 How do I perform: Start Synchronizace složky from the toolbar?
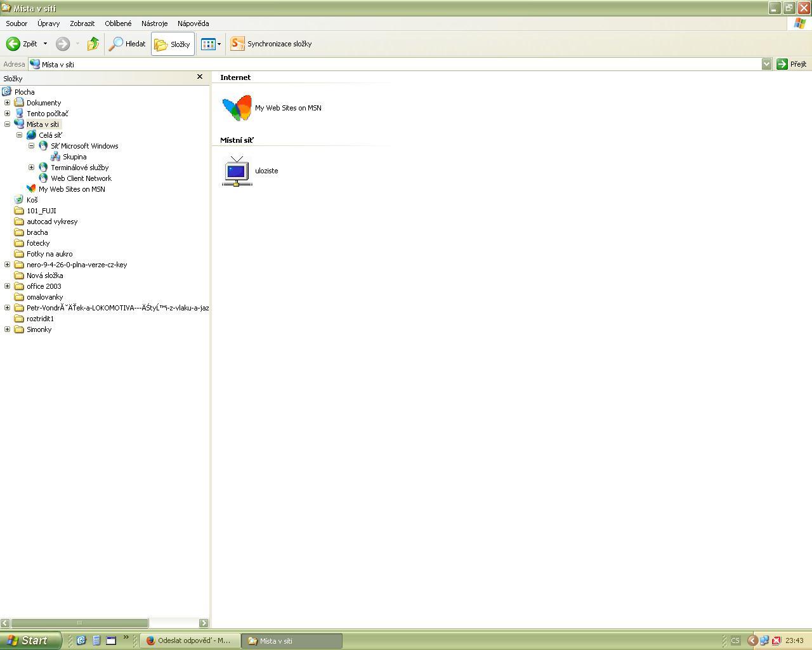(271, 44)
